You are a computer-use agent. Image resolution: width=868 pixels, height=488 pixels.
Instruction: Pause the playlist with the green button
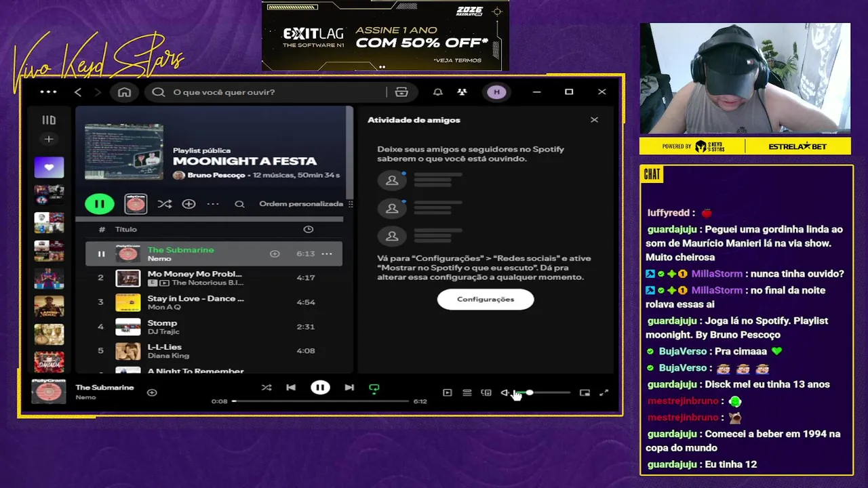click(100, 203)
